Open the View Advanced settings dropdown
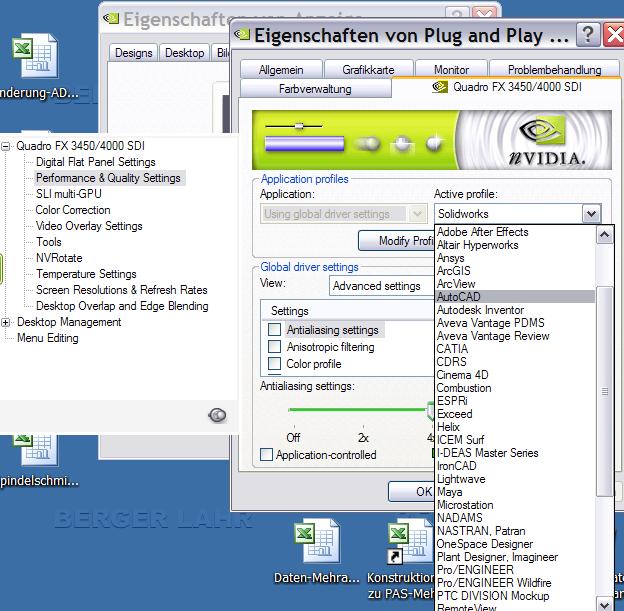624x611 pixels. coord(381,286)
